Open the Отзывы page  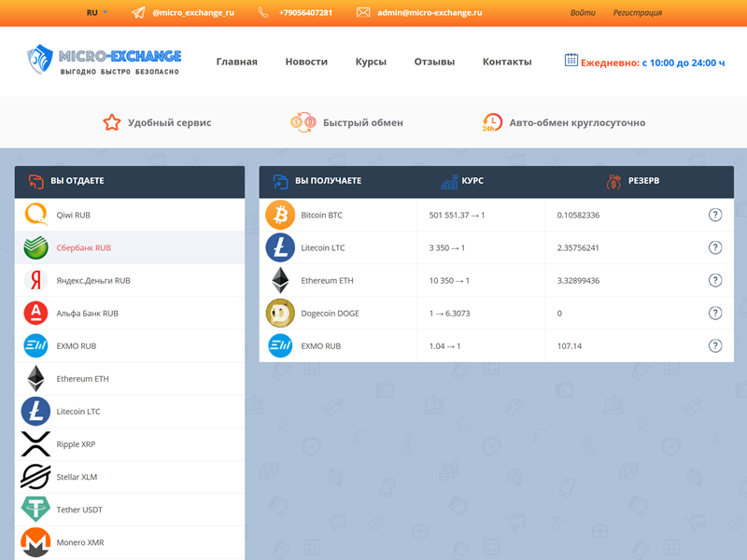point(434,62)
